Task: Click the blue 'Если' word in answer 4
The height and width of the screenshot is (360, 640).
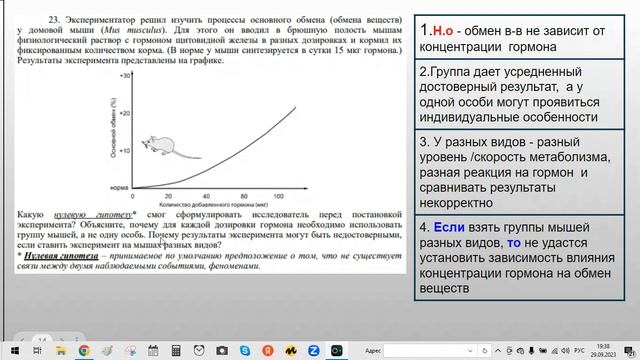Action: (449, 227)
